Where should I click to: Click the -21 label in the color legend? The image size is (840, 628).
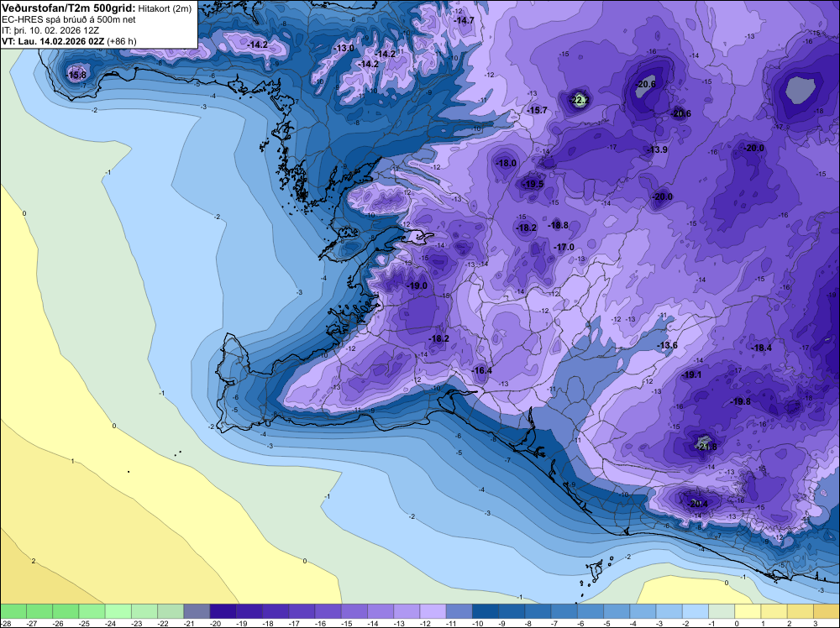[190, 623]
